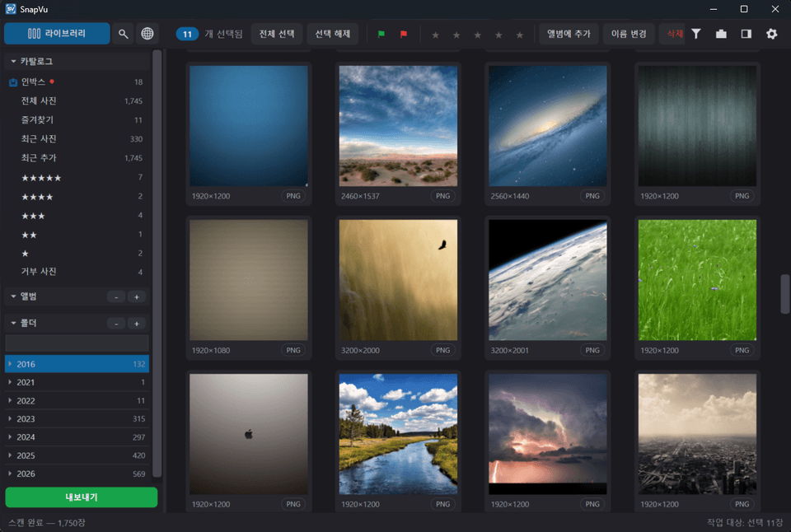Toggle the side panel layout icon
791x532 pixels.
tap(747, 34)
